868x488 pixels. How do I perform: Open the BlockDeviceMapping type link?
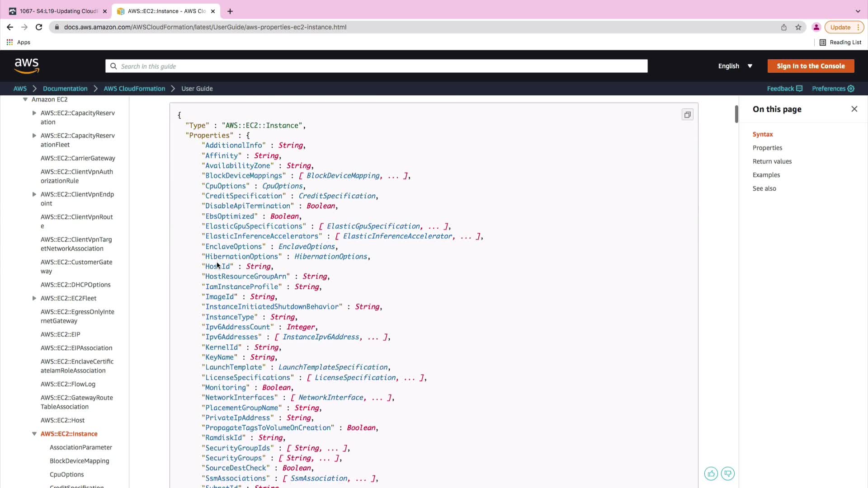343,176
